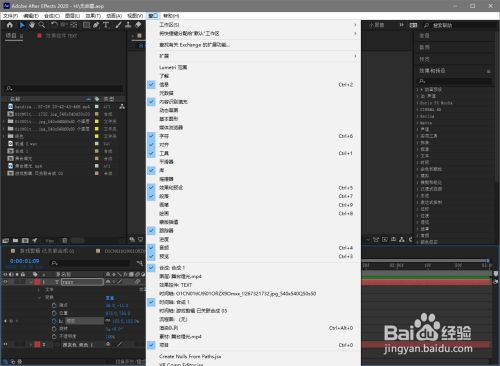Image resolution: width=500 pixels, height=366 pixels.
Task: Open 文件(F) menu
Action: [10, 16]
